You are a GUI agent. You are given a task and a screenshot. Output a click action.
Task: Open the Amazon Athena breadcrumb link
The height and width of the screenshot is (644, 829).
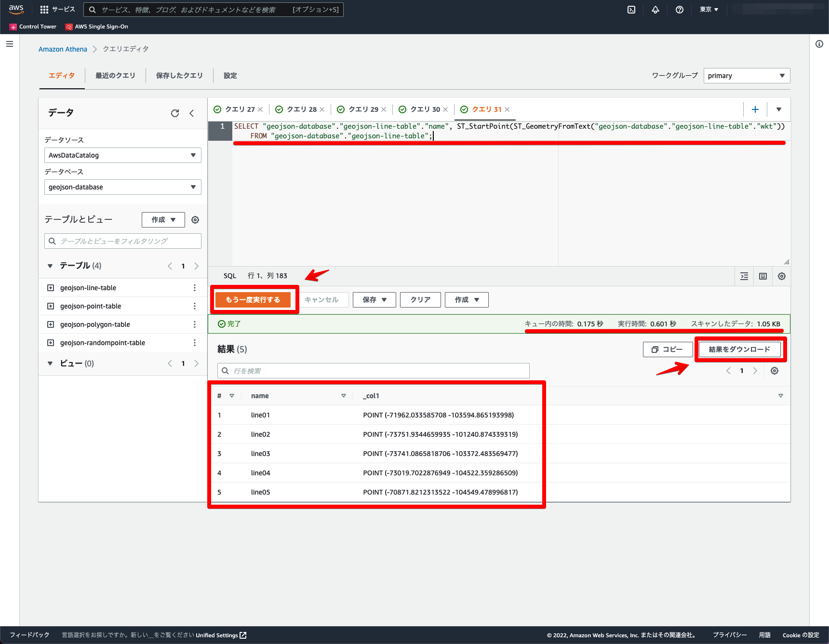(63, 49)
